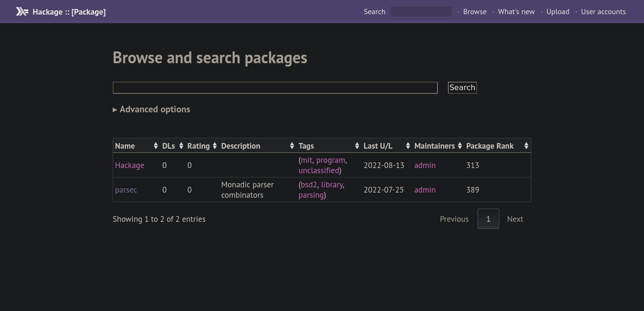644x311 pixels.
Task: Focus the main package search field
Action: pyautogui.click(x=275, y=88)
